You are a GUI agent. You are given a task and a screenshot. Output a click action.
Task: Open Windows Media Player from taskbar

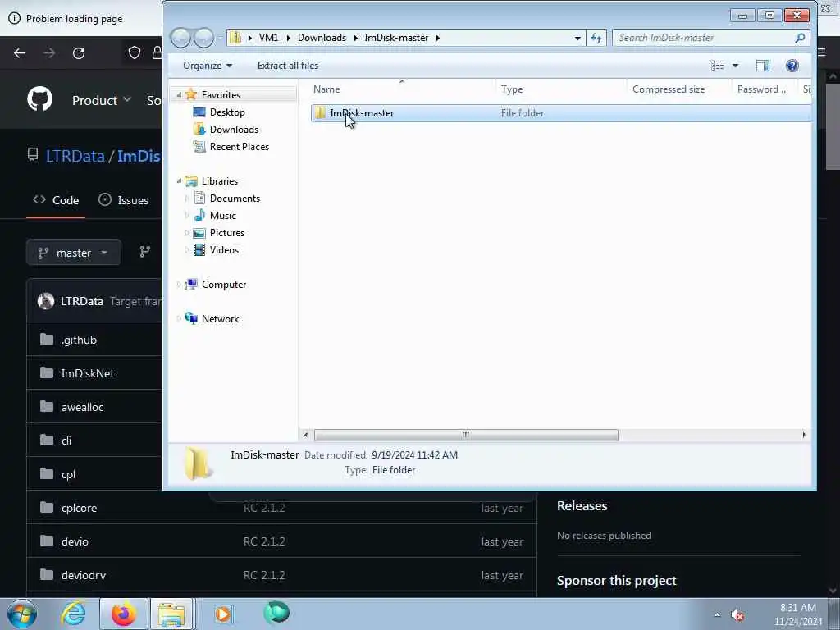coord(223,614)
